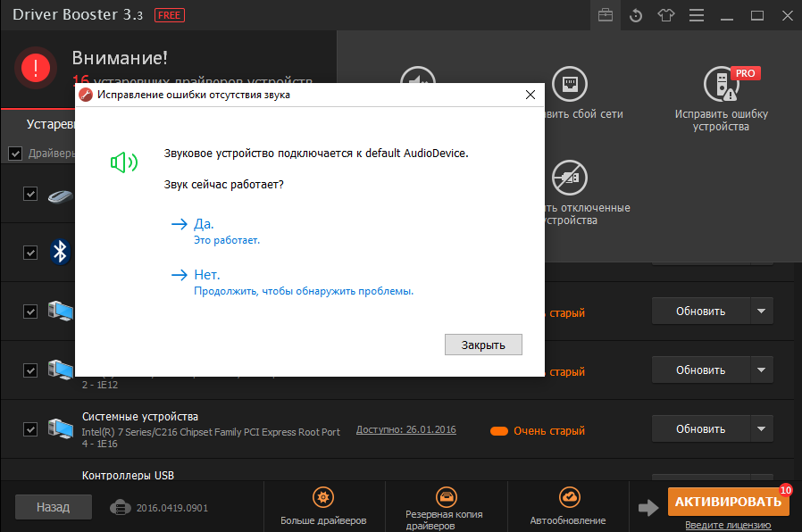Click the Резервная копия драйверов icon
Image resolution: width=802 pixels, height=532 pixels.
[446, 496]
